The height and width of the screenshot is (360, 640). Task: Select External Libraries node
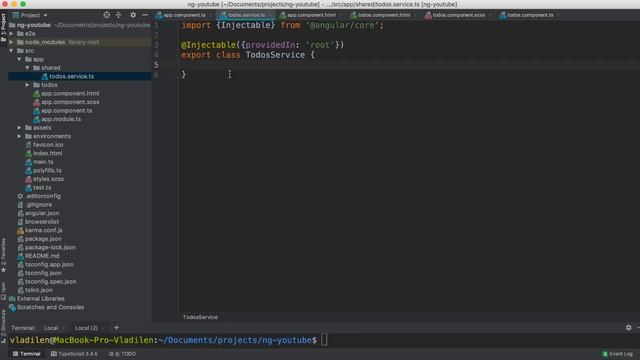[x=40, y=299]
